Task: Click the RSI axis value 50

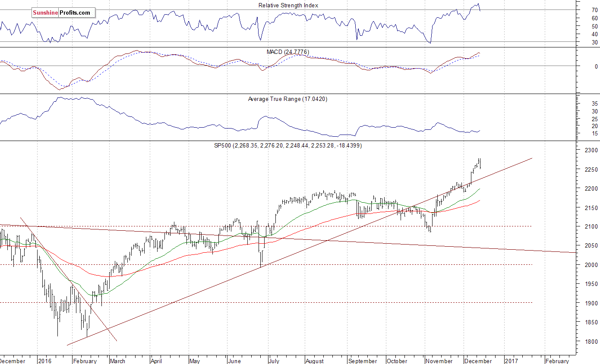Action: coord(594,26)
